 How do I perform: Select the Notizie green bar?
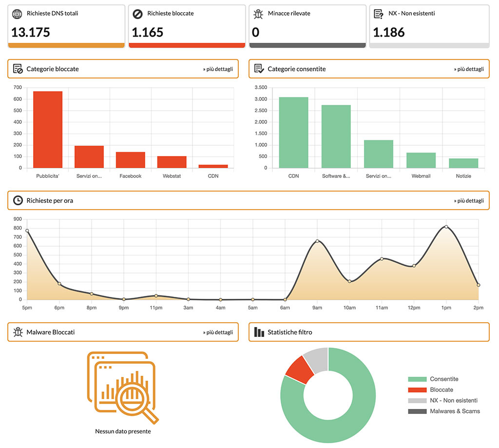click(x=463, y=163)
